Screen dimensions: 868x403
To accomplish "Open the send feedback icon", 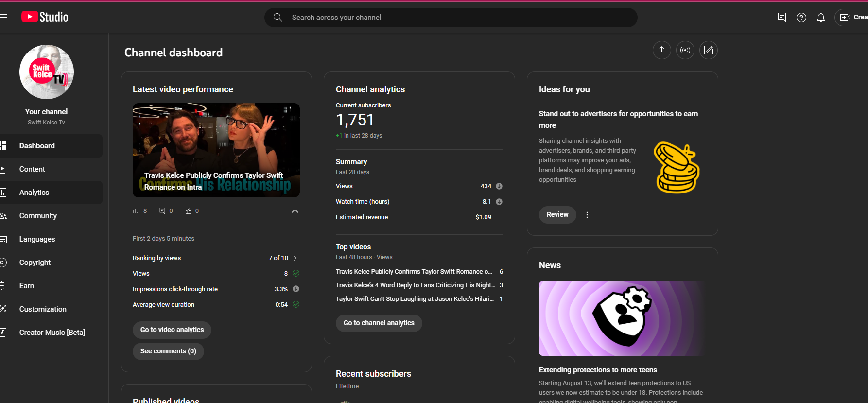I will 782,18.
